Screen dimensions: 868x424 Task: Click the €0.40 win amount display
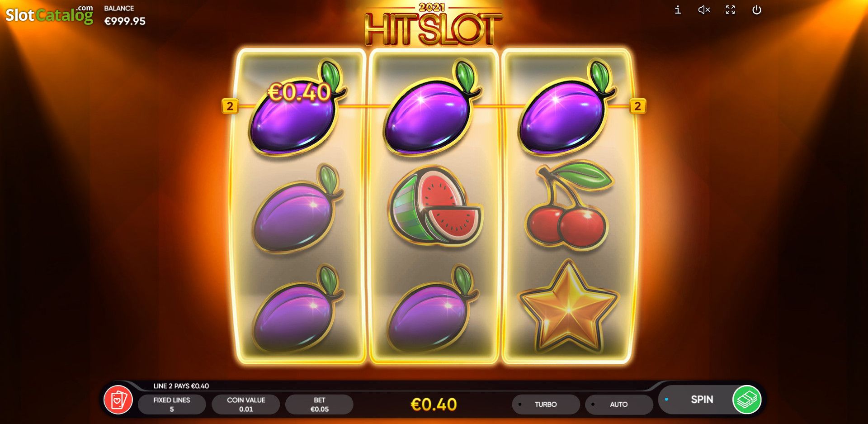pos(434,404)
